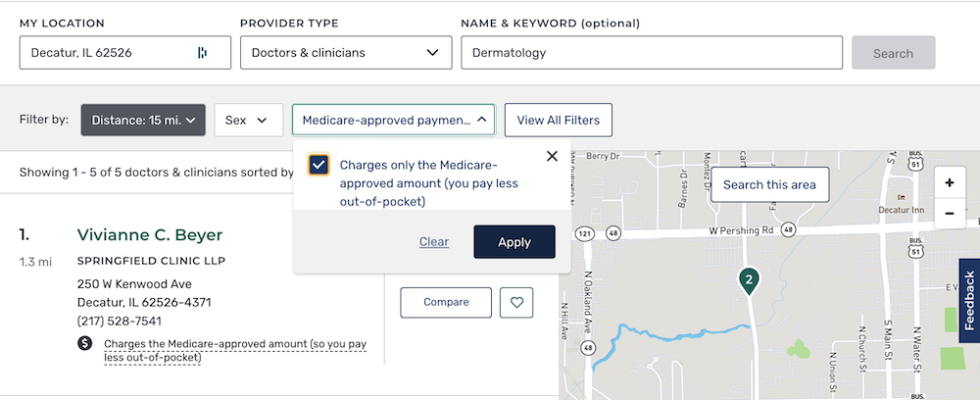980x400 pixels.
Task: Click the locate-me icon in location field
Action: [202, 53]
